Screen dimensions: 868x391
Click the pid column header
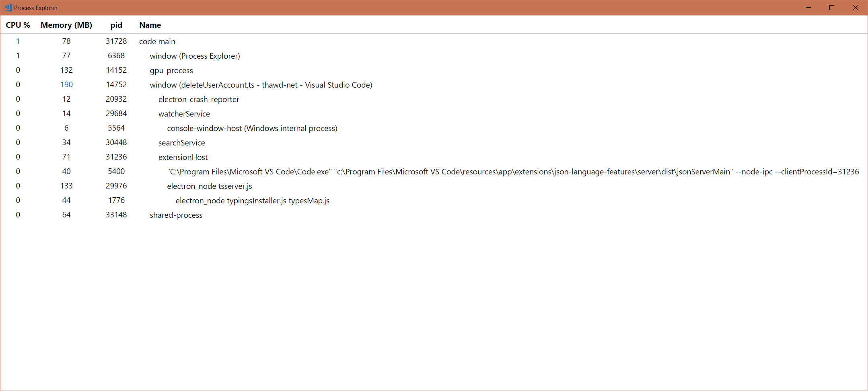pyautogui.click(x=116, y=25)
